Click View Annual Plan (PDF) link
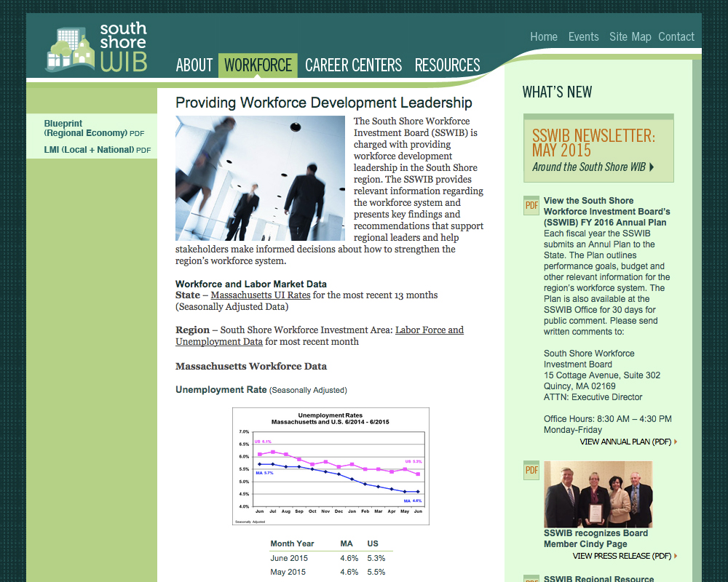 [625, 442]
